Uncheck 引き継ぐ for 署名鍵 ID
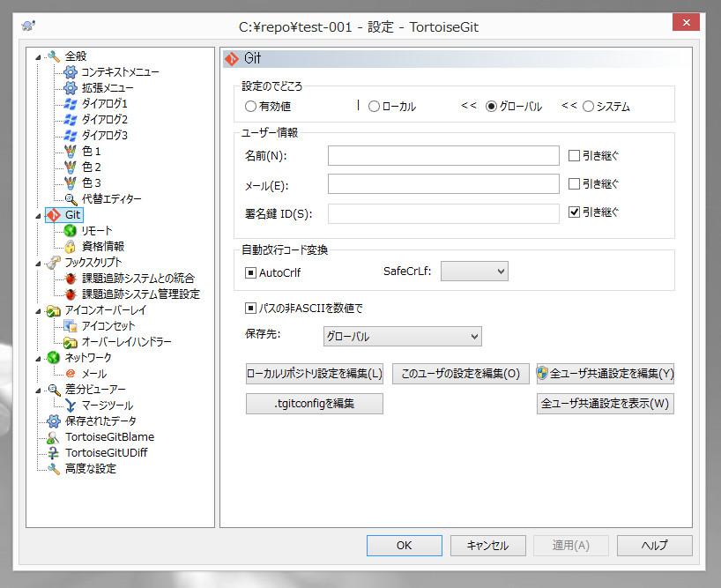 [574, 212]
